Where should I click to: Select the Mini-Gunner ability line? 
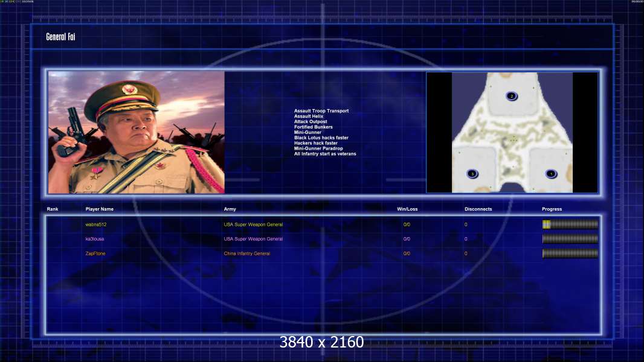pos(308,132)
